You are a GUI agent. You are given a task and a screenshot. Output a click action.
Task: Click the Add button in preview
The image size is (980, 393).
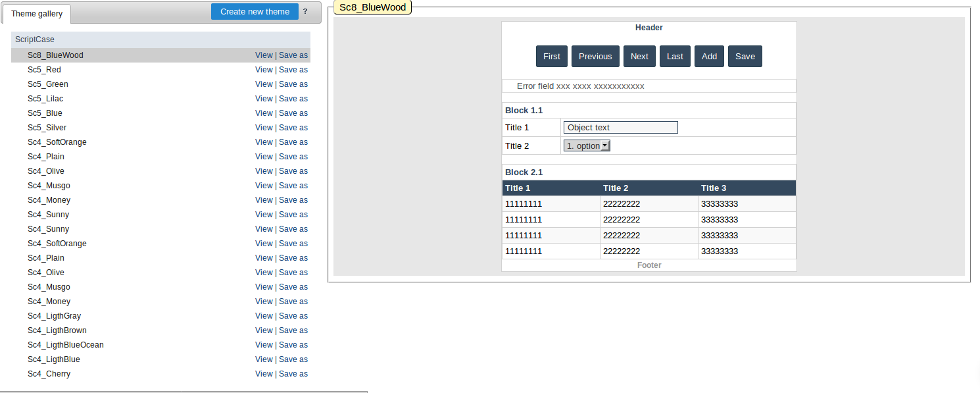coord(709,57)
